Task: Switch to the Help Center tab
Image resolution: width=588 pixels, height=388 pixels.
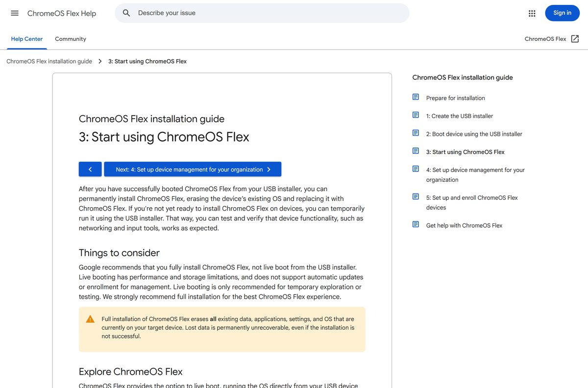Action: pos(27,39)
